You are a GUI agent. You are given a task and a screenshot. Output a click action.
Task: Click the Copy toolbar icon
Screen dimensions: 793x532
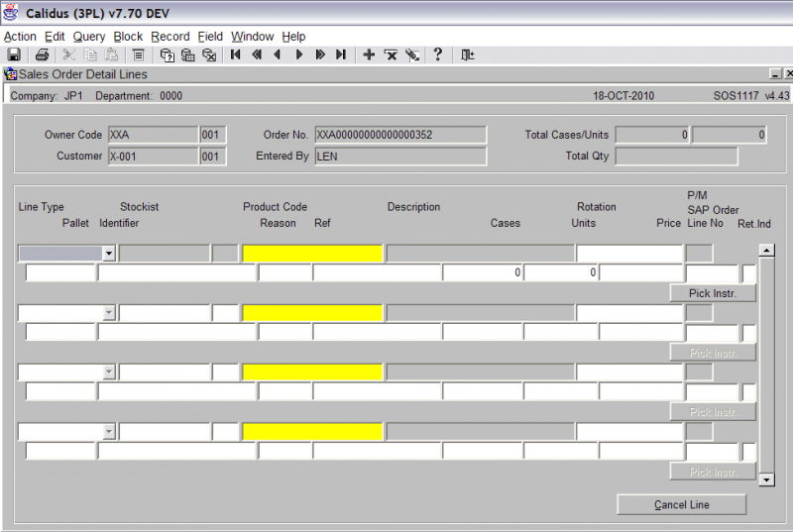[x=90, y=54]
